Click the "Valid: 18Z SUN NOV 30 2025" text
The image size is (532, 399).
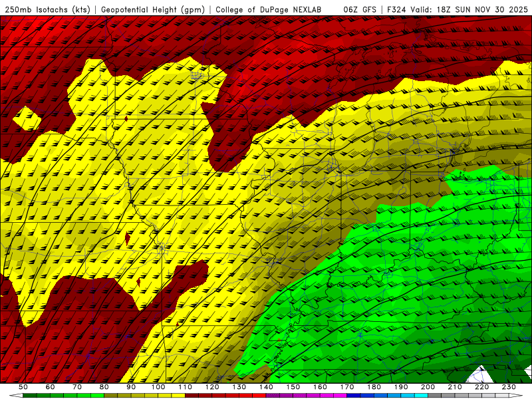tap(470, 9)
